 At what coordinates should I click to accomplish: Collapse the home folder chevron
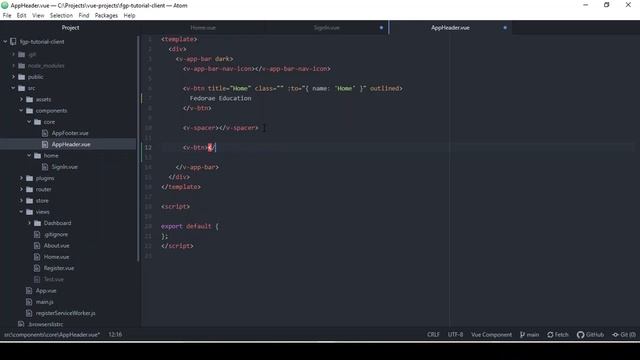coord(29,156)
